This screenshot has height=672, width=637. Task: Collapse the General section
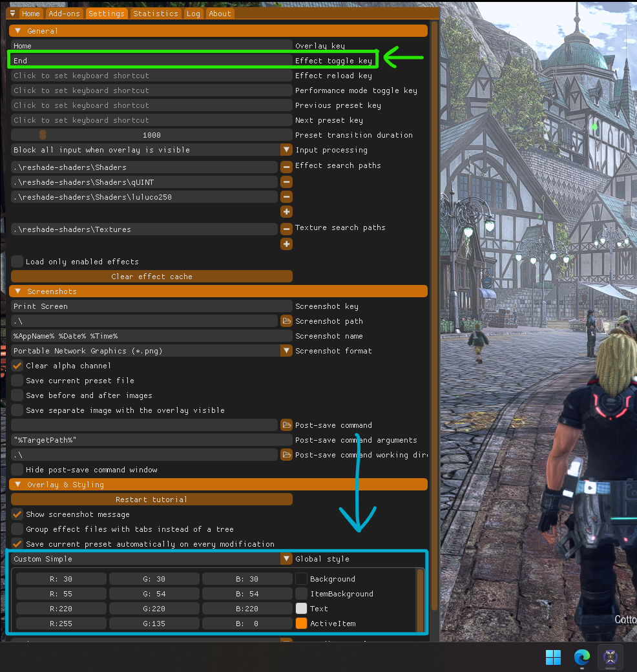pos(218,31)
